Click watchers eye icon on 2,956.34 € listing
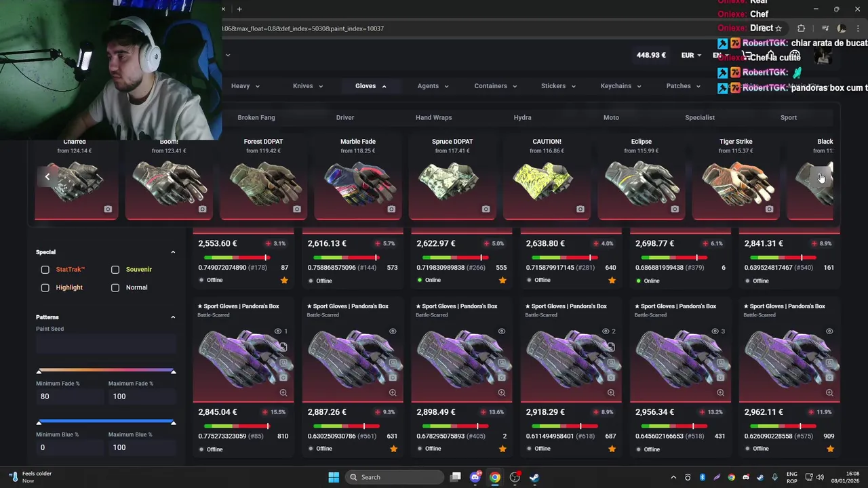The width and height of the screenshot is (868, 488). click(715, 331)
